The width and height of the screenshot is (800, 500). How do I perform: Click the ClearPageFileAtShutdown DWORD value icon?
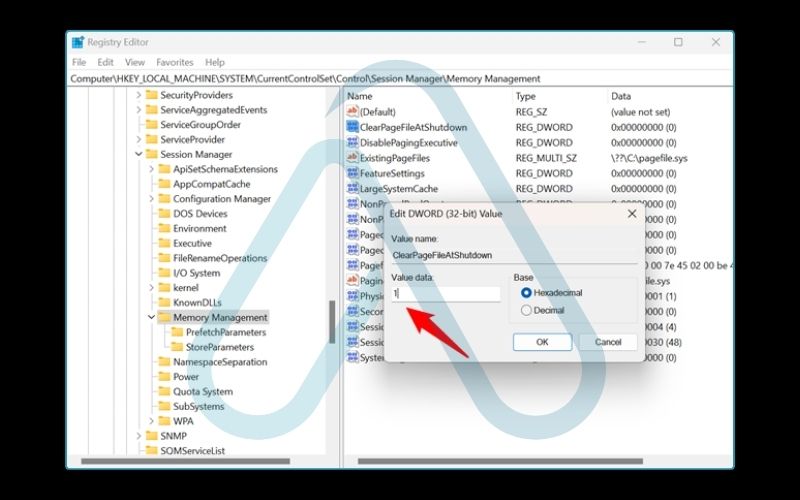[352, 127]
